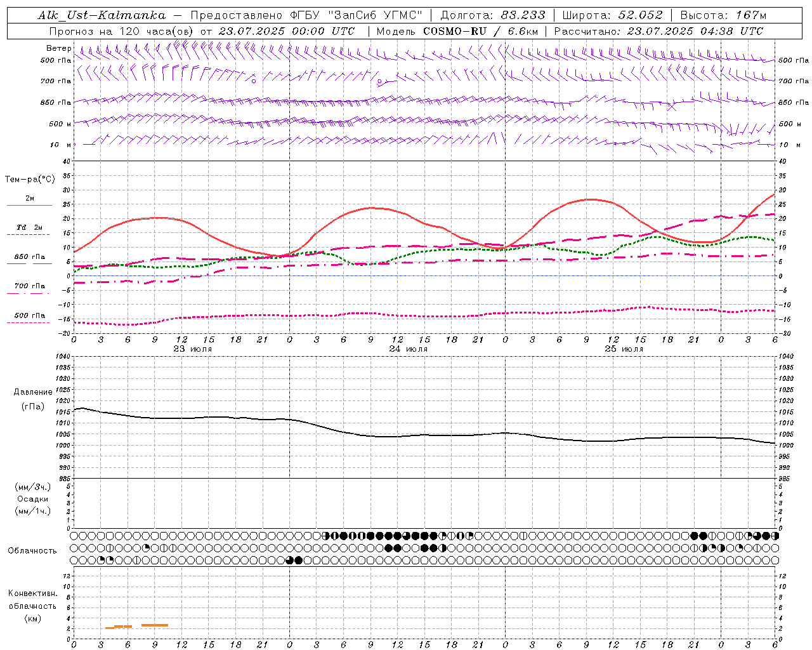Viewport: 812px width, 650px height.
Task: Click the Давление pressure panel label
Action: (x=33, y=392)
